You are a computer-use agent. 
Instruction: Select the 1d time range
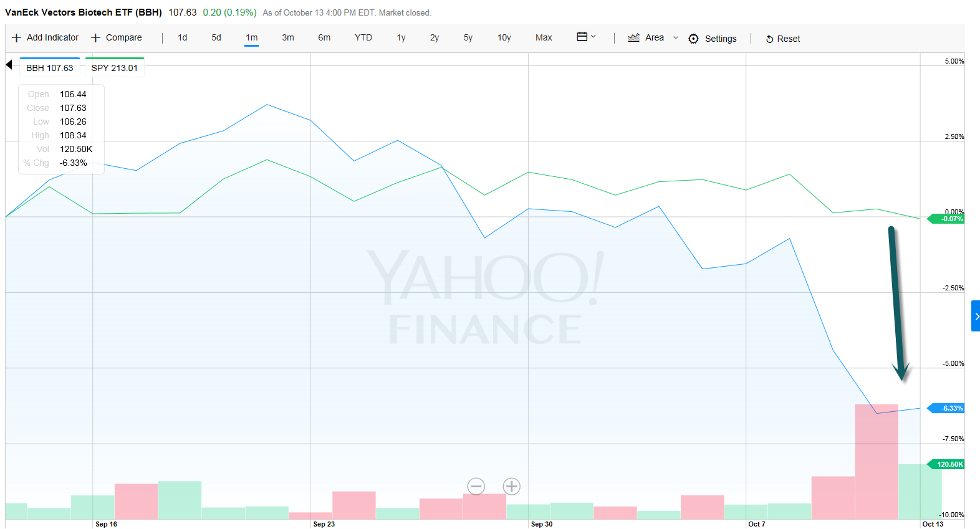(182, 37)
